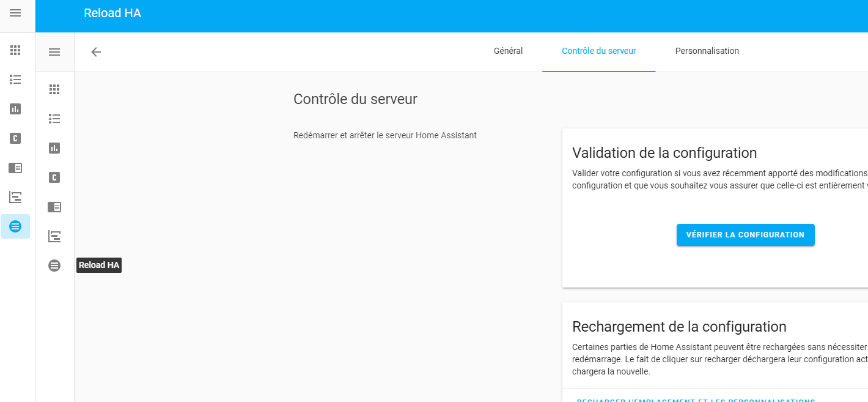Open the bar-chart icon in inner sidebar
The width and height of the screenshot is (868, 402).
tap(54, 147)
